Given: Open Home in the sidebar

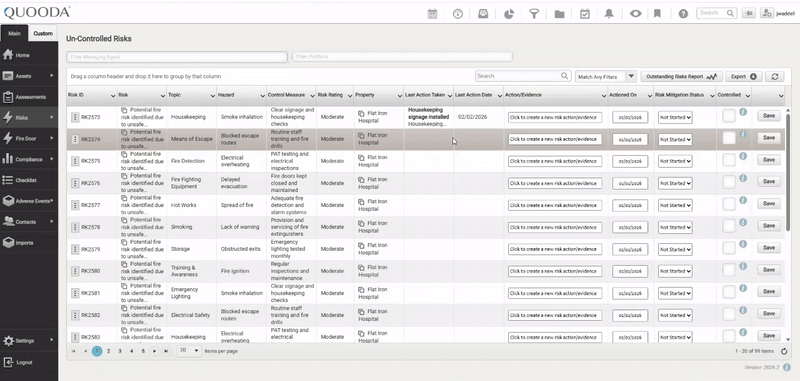Looking at the screenshot, I should (29, 55).
